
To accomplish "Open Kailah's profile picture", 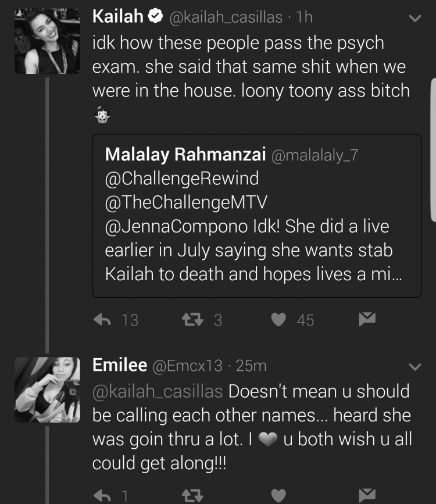I will [47, 41].
